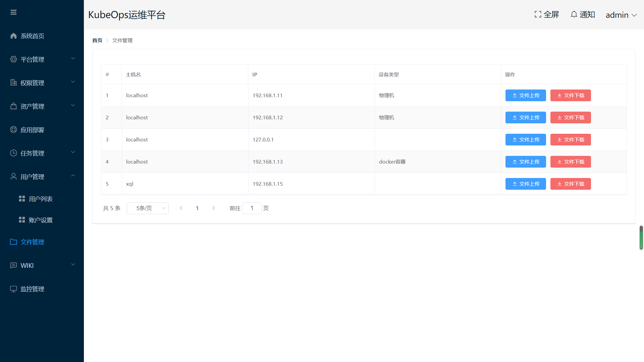This screenshot has height=362, width=644.
Task: Click the monitor icon for 监控管理
Action: tap(13, 289)
